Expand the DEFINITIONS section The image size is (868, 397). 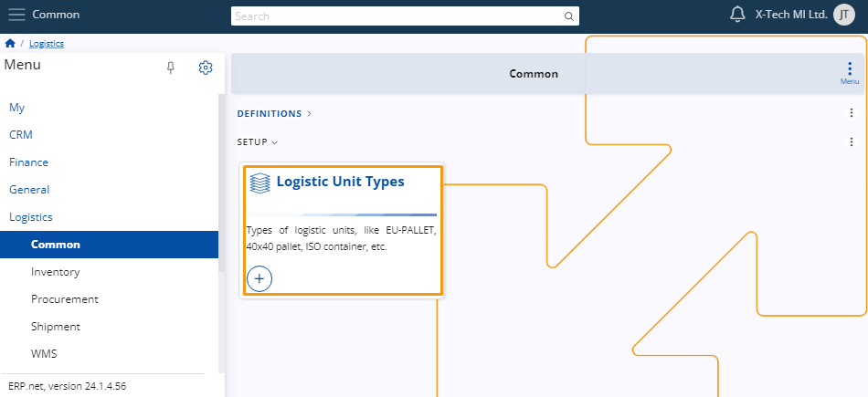point(275,113)
